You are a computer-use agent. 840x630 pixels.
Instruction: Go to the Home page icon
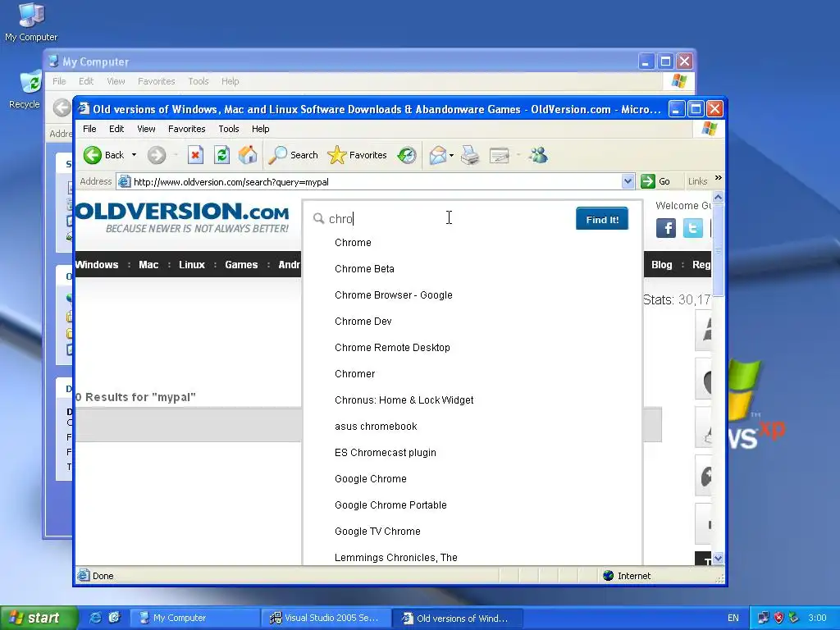click(x=248, y=155)
